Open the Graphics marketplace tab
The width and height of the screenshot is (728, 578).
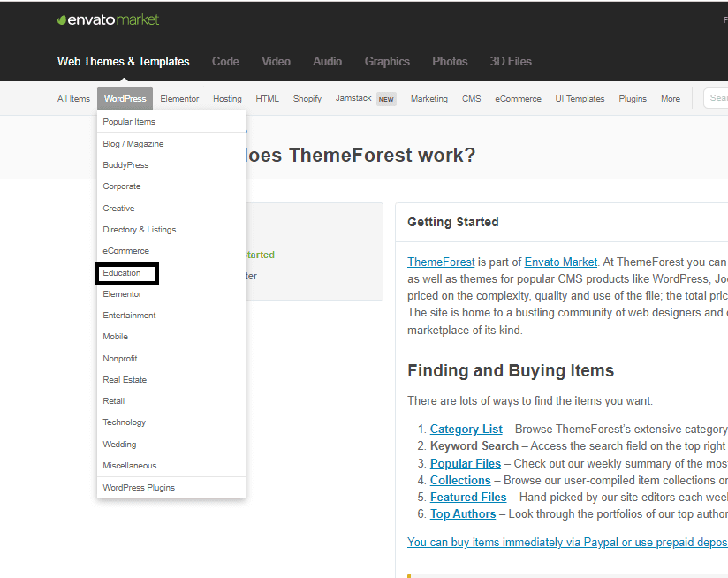coord(387,61)
